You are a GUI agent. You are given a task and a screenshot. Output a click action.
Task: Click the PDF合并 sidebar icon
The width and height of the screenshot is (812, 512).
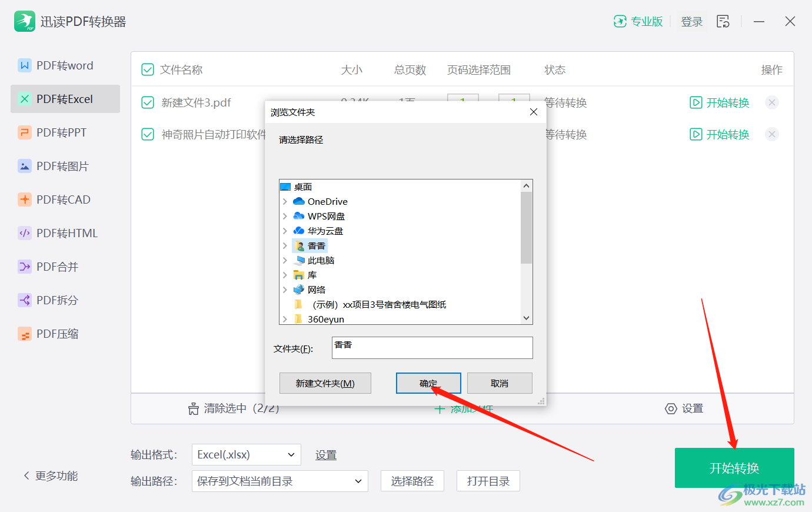click(x=24, y=267)
